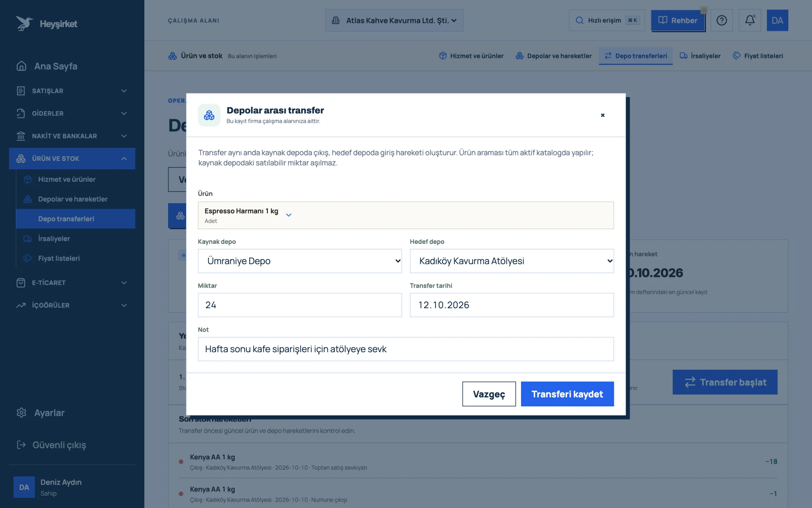Open the Fiyat listeleri top tab

[x=758, y=56]
